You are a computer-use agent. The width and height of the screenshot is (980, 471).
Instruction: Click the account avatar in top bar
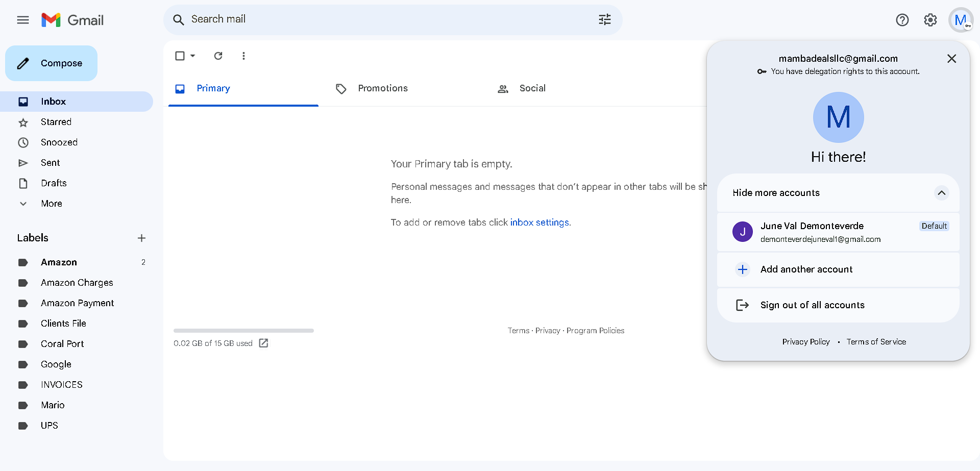(x=961, y=20)
